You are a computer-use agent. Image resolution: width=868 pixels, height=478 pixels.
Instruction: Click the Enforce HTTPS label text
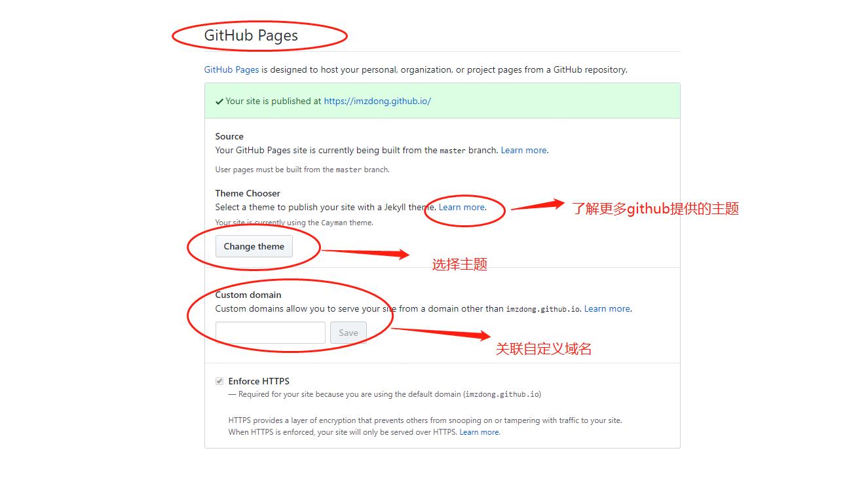coord(259,381)
